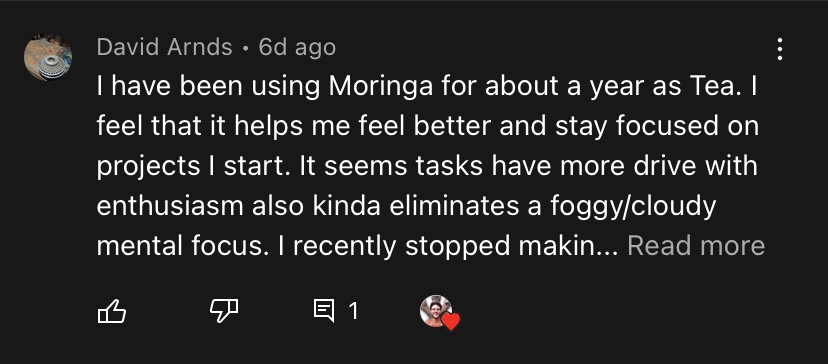
Task: Click the dot separator after David Arnds
Action: (x=246, y=49)
